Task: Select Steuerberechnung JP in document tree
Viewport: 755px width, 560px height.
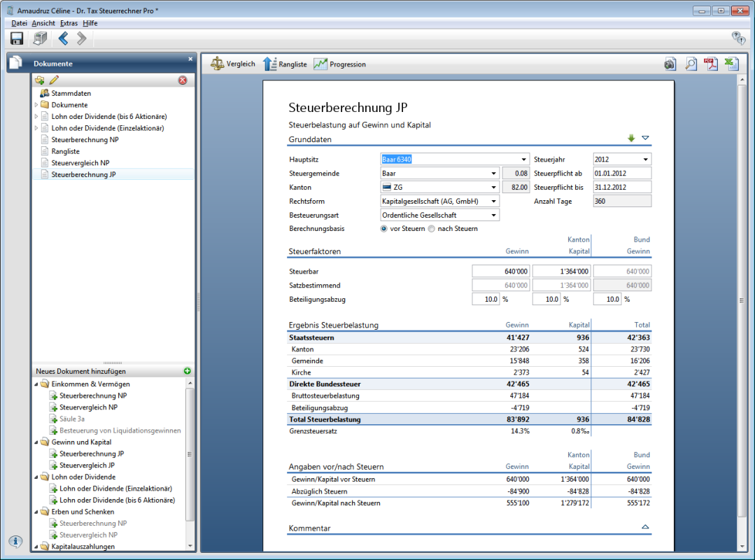Action: click(x=83, y=174)
